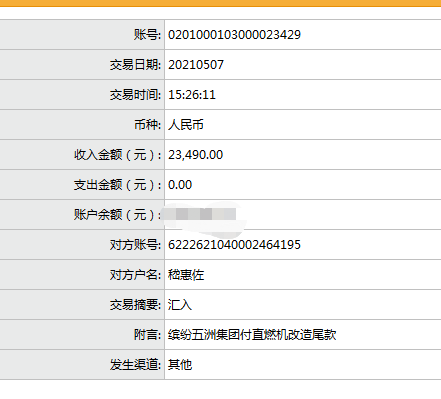Select counterparty account number 6222621040002464195
The image size is (441, 399).
[234, 245]
